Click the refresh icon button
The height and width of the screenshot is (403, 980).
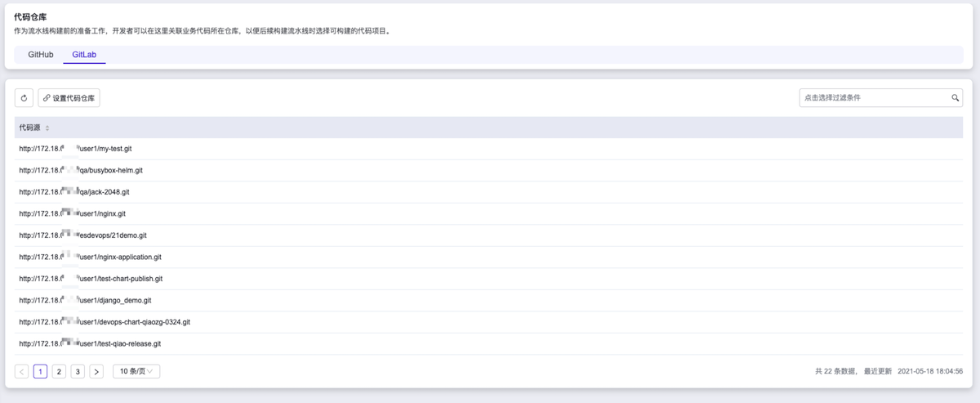coord(24,98)
